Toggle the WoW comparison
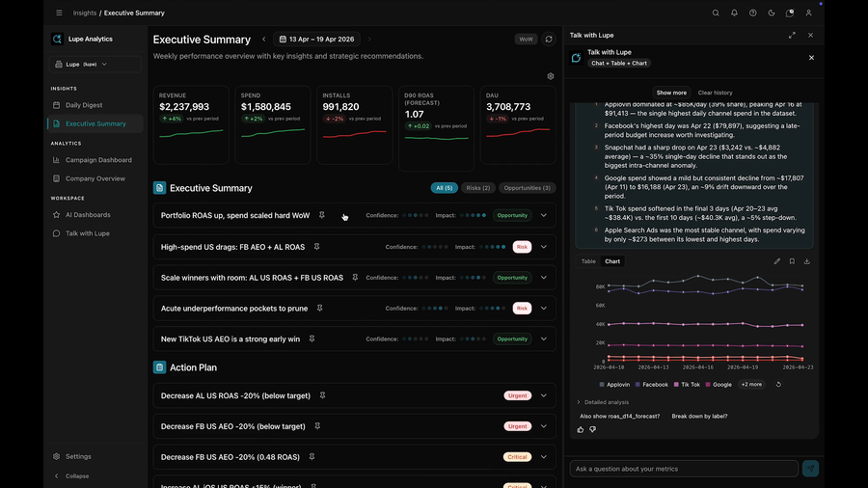Viewport: 868px width, 488px height. coord(526,40)
